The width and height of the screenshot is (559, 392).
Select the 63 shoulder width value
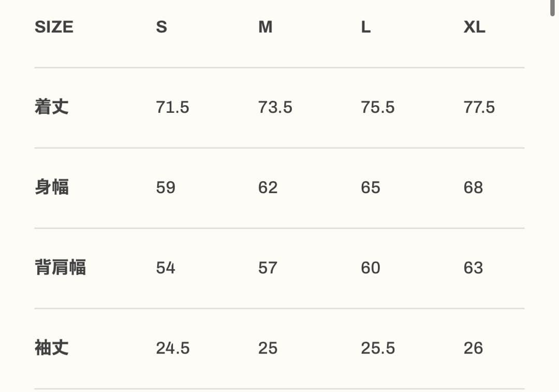point(473,268)
